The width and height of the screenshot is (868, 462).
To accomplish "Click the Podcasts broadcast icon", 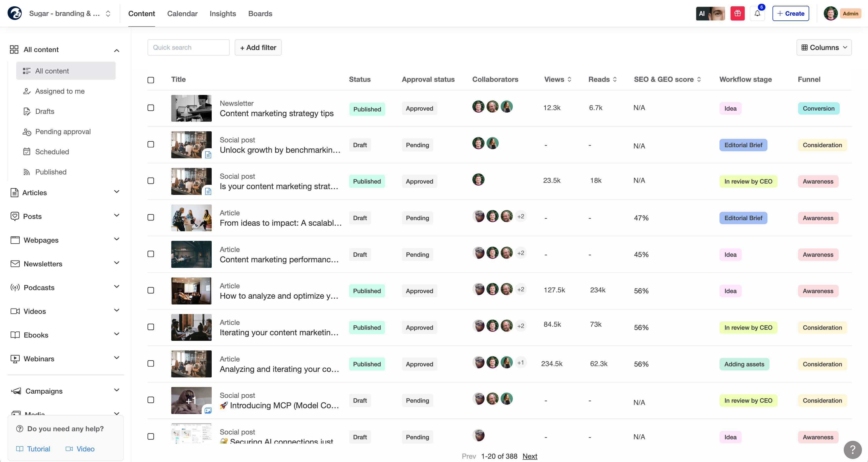I will point(15,287).
